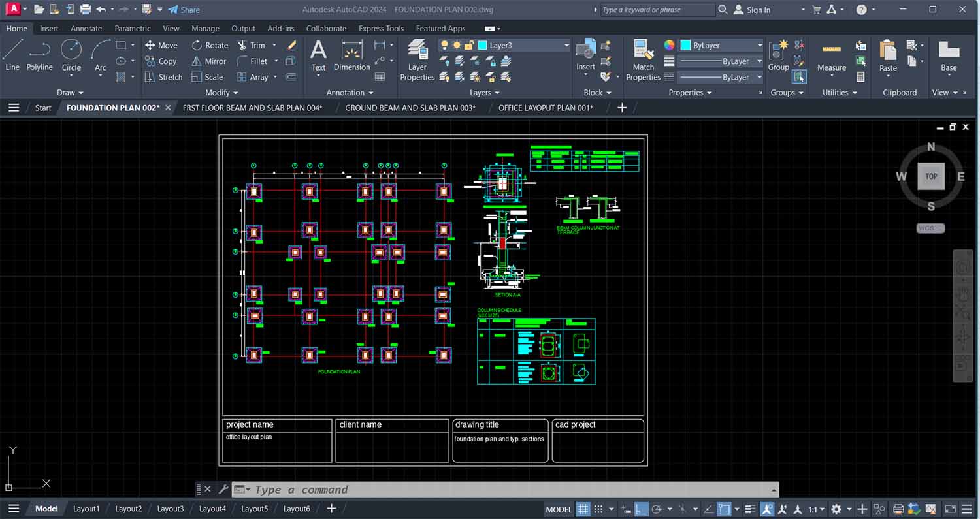Select the Line drawing tool
This screenshot has height=519, width=980.
pyautogui.click(x=12, y=54)
